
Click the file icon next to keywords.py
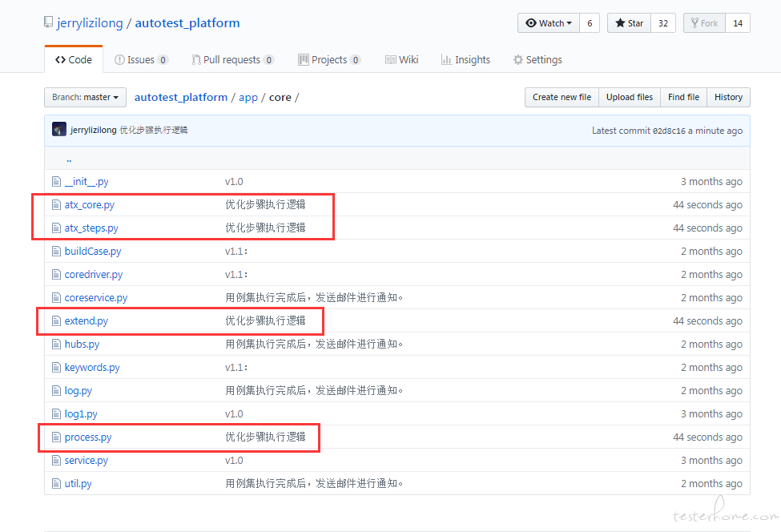click(57, 368)
